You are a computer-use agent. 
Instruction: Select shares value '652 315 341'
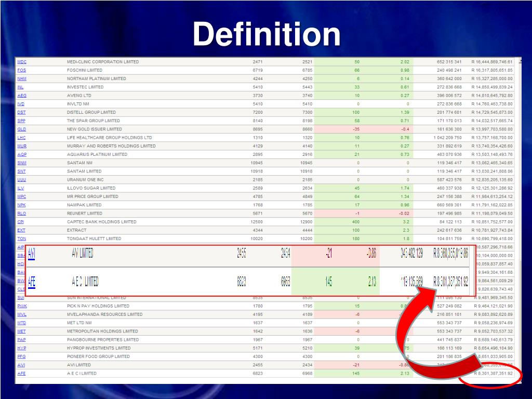pos(449,62)
